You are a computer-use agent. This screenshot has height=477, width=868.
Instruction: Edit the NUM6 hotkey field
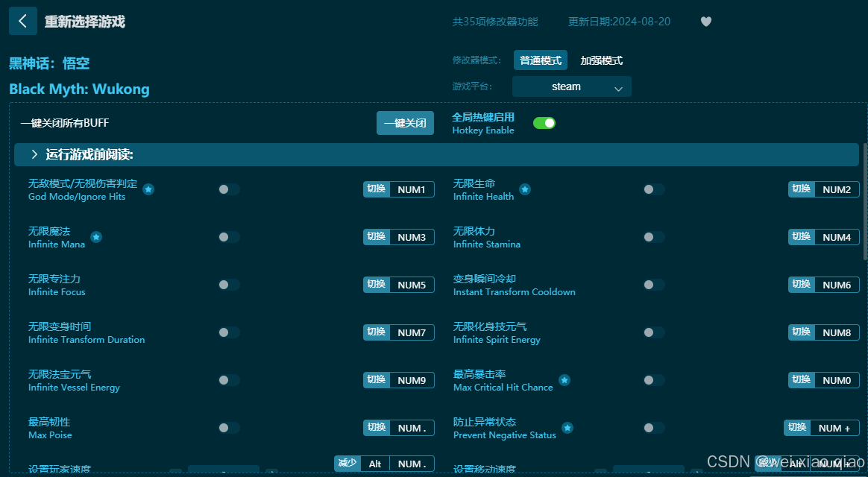coord(837,285)
